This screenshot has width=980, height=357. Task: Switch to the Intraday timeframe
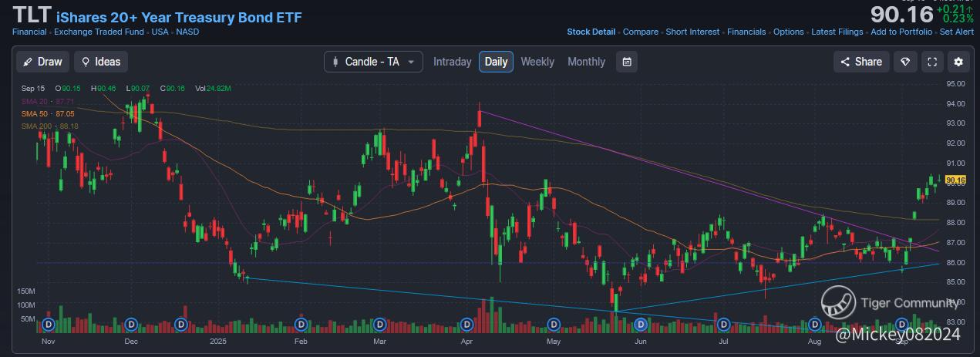453,62
